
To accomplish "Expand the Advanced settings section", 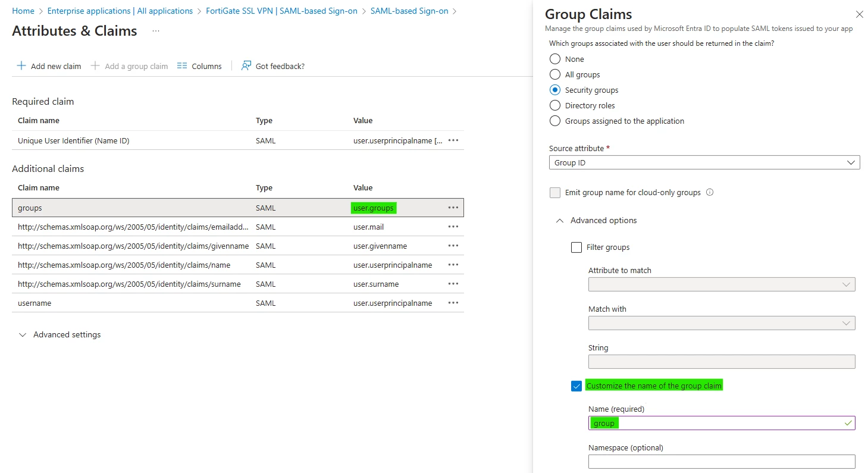I will (x=60, y=334).
